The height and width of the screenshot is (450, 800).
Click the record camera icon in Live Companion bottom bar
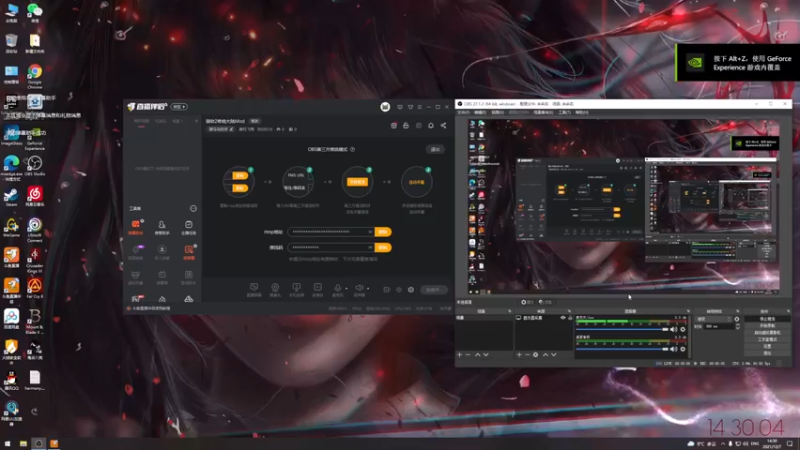point(386,290)
